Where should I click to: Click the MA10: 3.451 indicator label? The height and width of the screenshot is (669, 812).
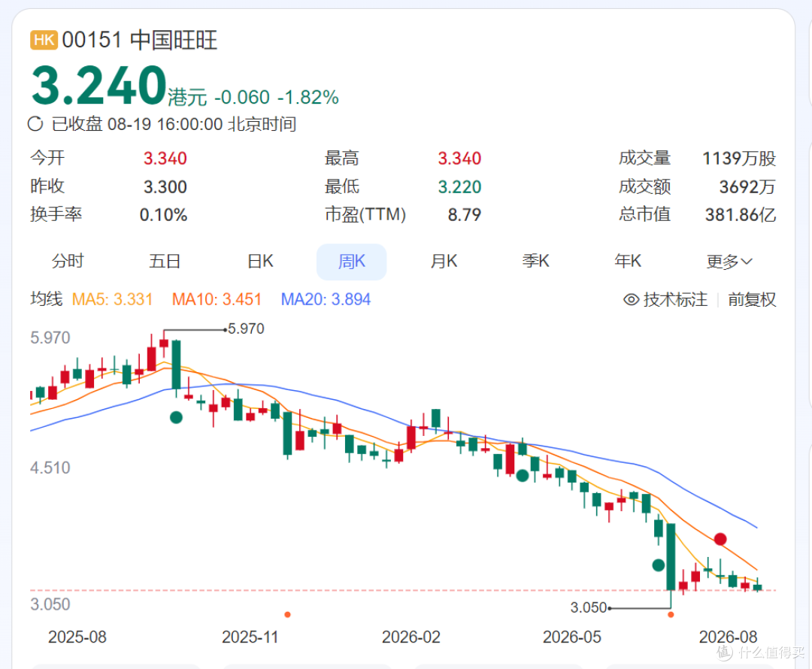217,299
